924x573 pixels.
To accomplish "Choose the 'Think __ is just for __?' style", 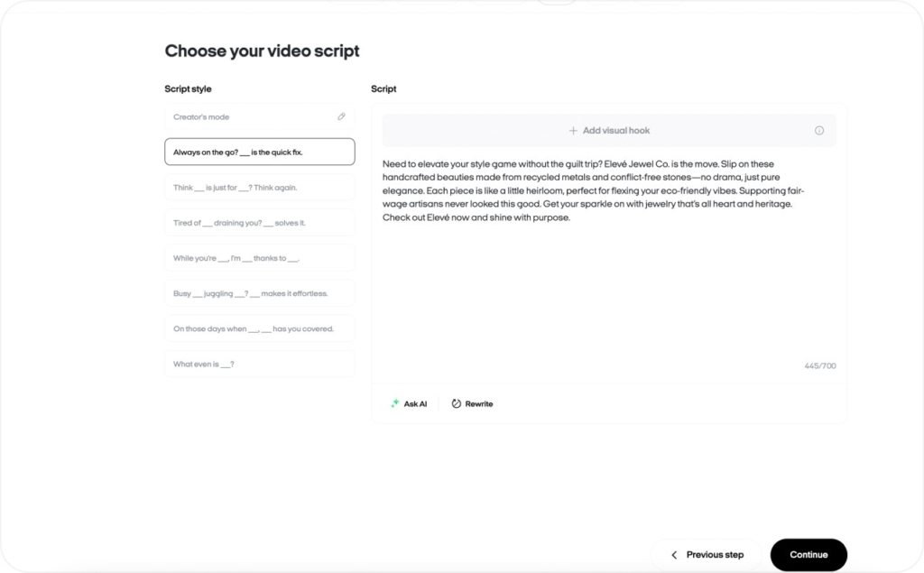I will pyautogui.click(x=259, y=187).
